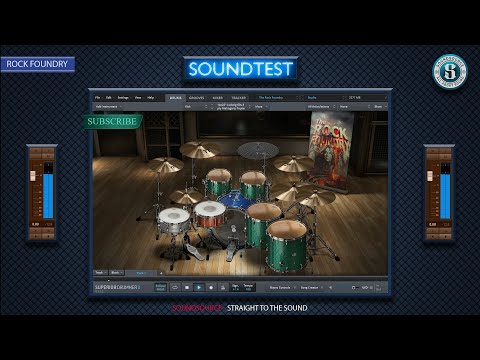
Task: Stop playback in transport bar
Action: point(187,287)
